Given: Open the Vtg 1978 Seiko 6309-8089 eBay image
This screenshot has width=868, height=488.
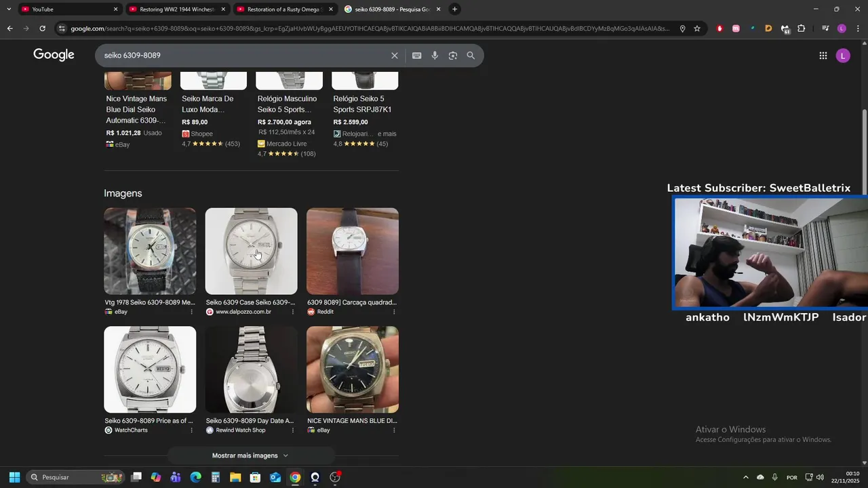Looking at the screenshot, I should (x=150, y=251).
